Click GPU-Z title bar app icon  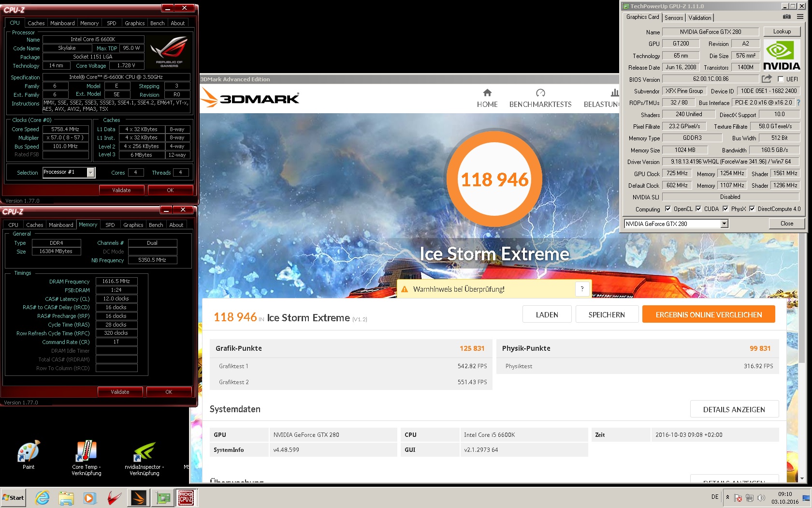click(x=626, y=6)
